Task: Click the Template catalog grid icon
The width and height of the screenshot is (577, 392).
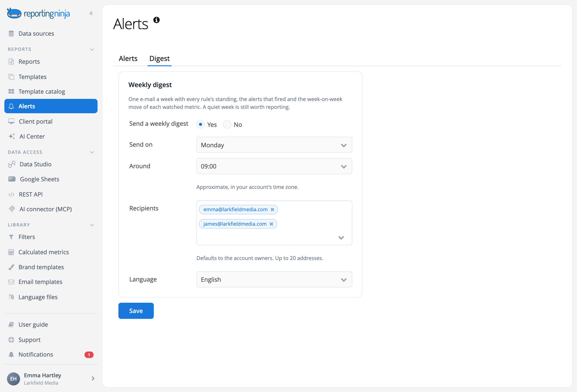Action: pyautogui.click(x=11, y=91)
